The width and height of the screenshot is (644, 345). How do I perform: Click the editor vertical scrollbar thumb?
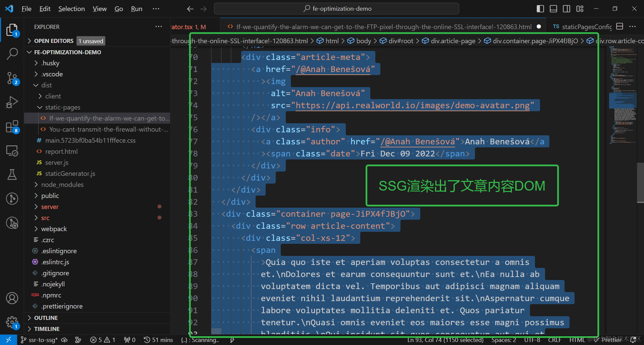pos(640,183)
